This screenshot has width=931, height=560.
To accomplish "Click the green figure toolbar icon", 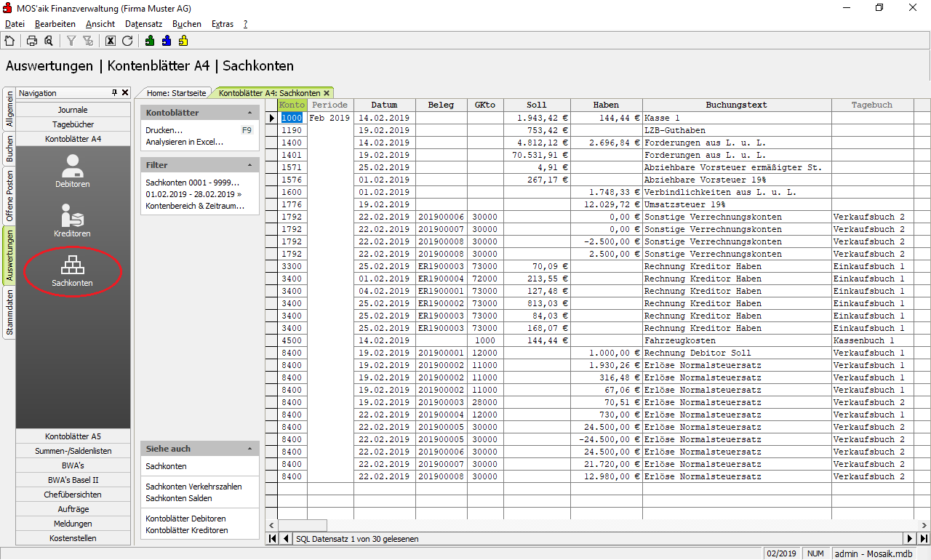I will pos(150,41).
